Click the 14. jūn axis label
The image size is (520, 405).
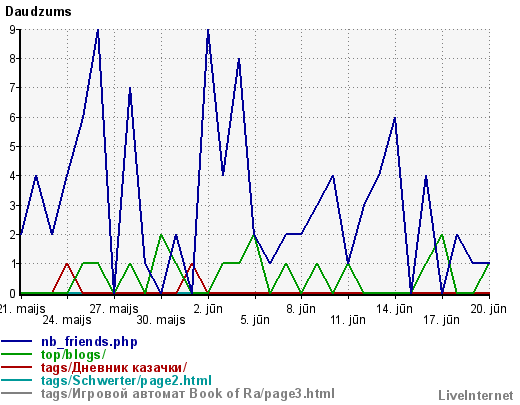395,309
